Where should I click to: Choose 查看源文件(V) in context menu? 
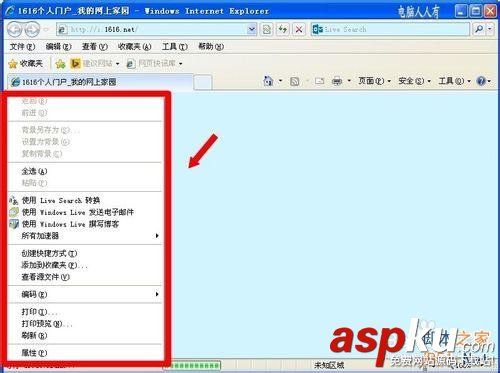(85, 277)
